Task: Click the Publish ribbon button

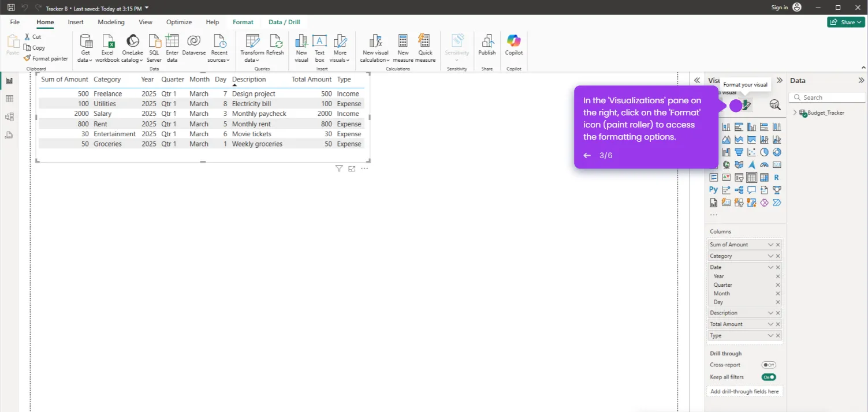Action: click(x=487, y=45)
